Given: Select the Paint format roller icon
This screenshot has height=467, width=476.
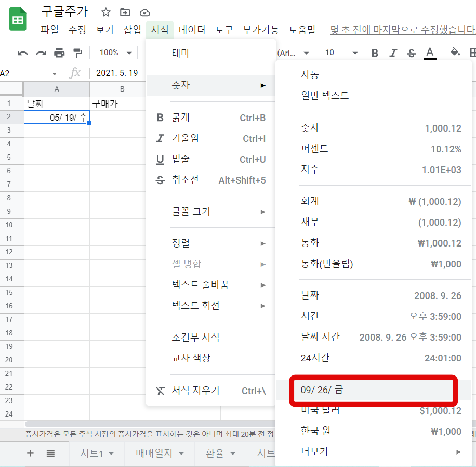Looking at the screenshot, I should (77, 53).
